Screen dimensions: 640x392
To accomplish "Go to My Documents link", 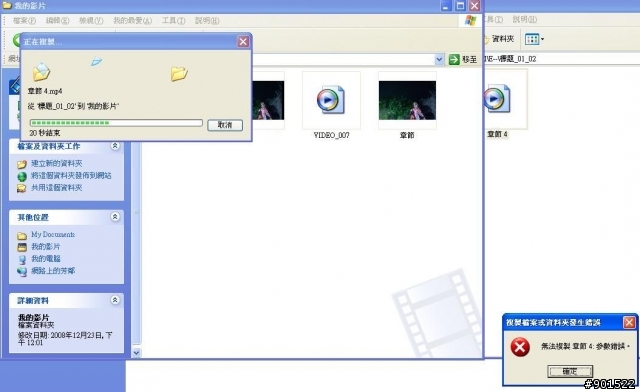I will point(53,234).
